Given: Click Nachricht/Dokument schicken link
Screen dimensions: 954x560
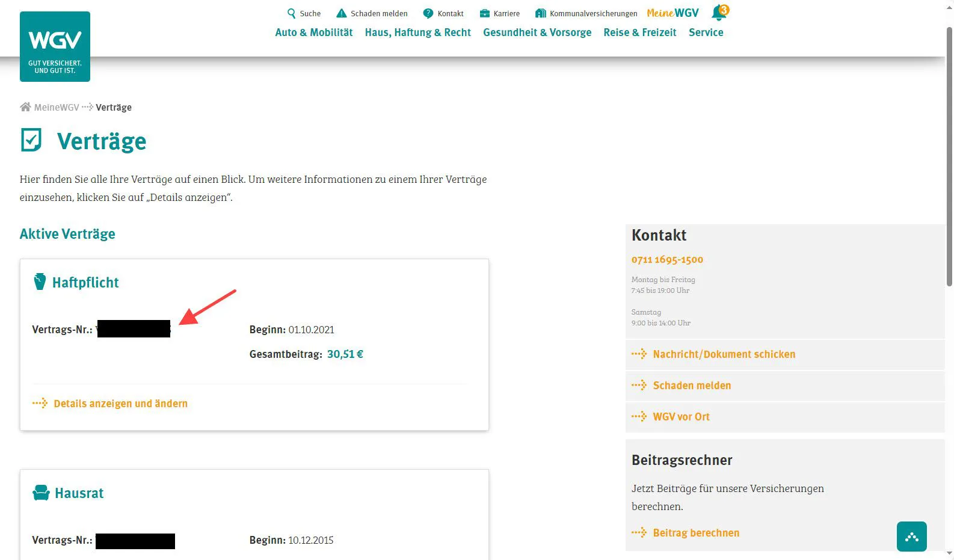Looking at the screenshot, I should [724, 354].
